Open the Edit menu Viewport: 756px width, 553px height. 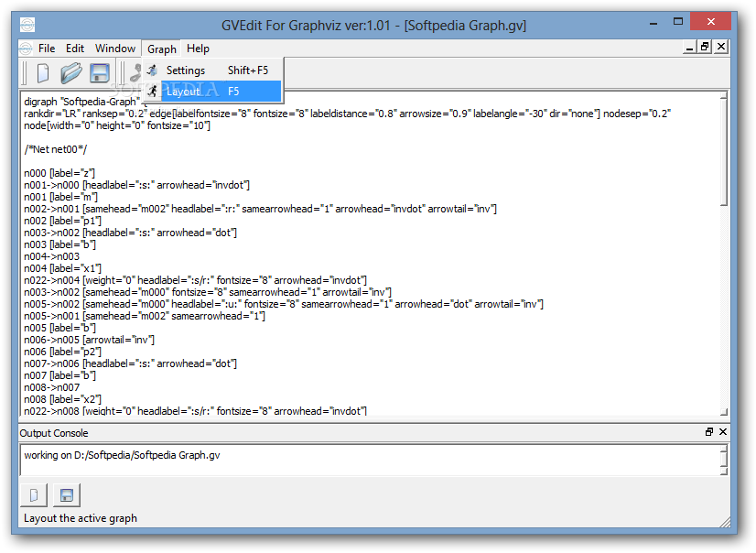(75, 49)
